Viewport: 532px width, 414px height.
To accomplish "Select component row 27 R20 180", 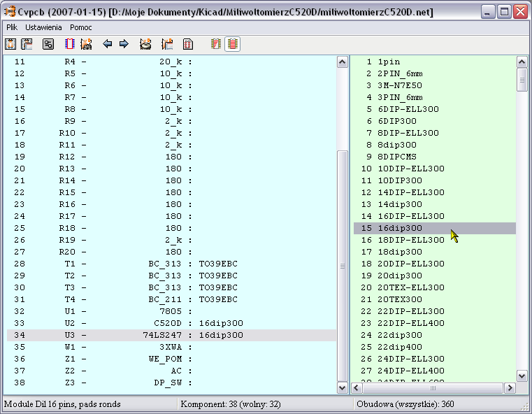I will (171, 252).
